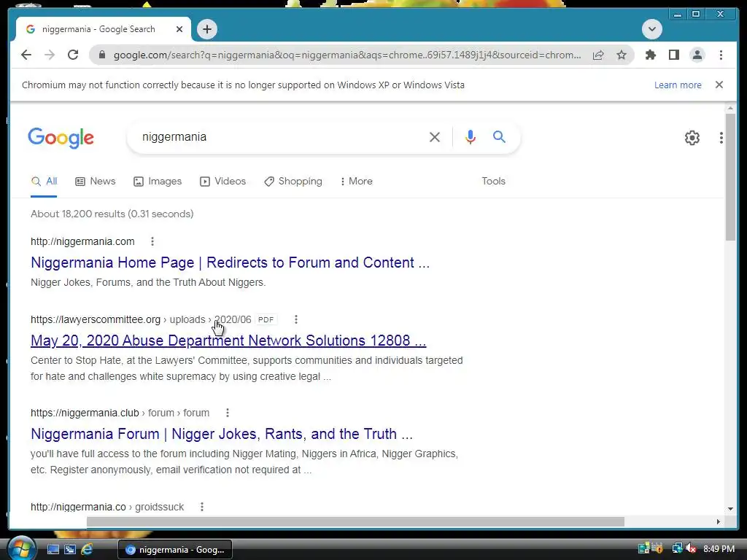Viewport: 747px width, 560px height.
Task: Click the vertical scrollbar down arrow
Action: pyautogui.click(x=730, y=508)
